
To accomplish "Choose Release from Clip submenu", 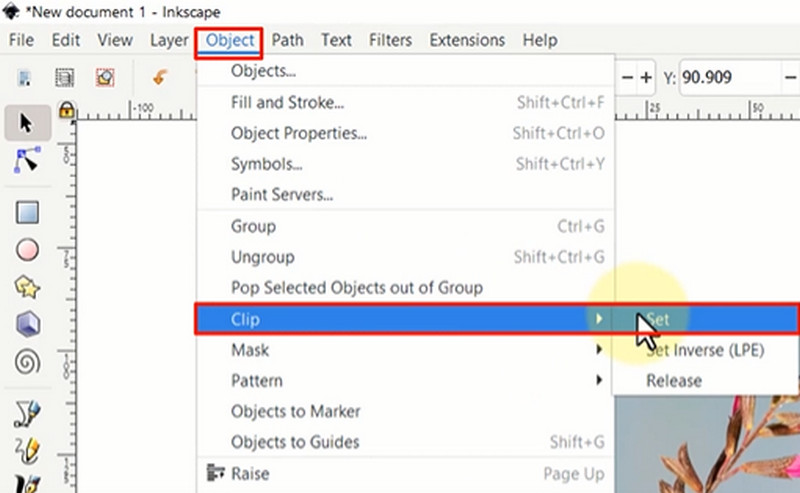I will 674,381.
